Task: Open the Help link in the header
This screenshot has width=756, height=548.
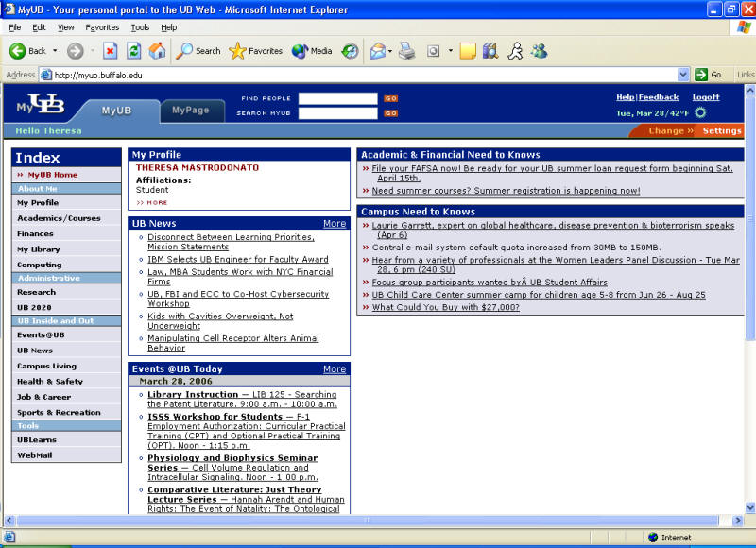Action: tap(626, 97)
